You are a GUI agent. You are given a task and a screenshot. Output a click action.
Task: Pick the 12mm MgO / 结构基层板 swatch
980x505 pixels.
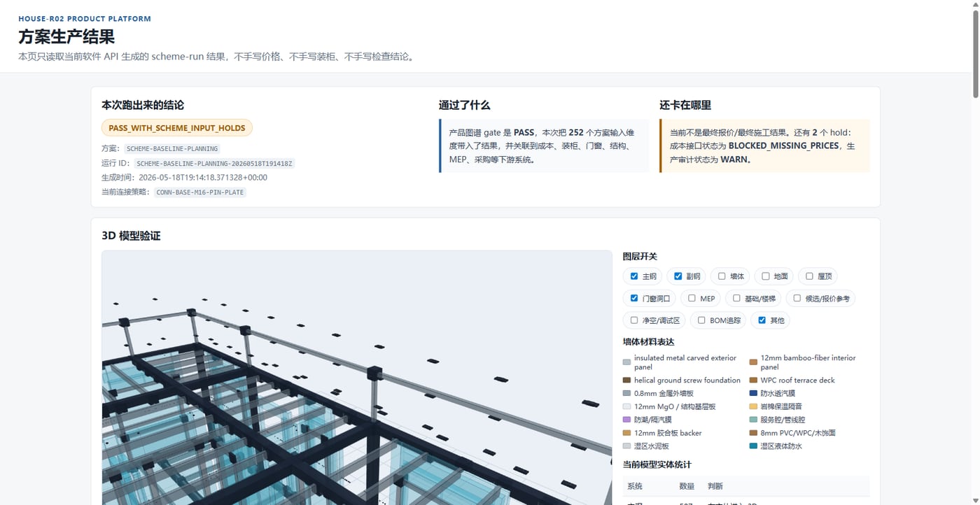(x=626, y=406)
